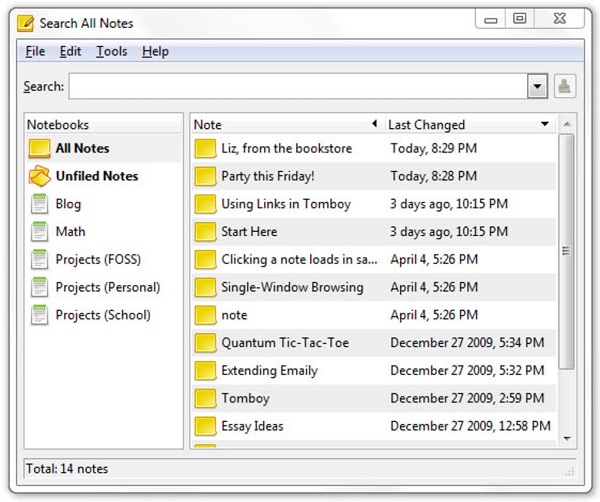Click the notes list vertical scrollbar thumb

click(x=566, y=251)
